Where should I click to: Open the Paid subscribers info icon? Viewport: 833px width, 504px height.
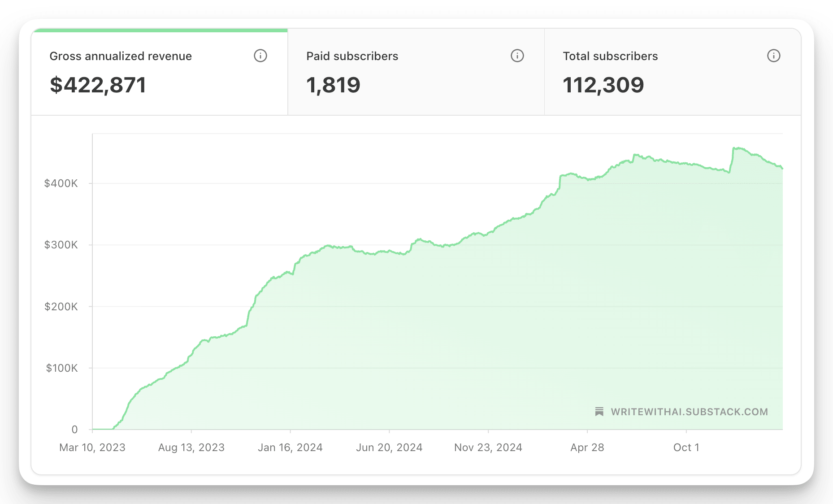point(517,56)
